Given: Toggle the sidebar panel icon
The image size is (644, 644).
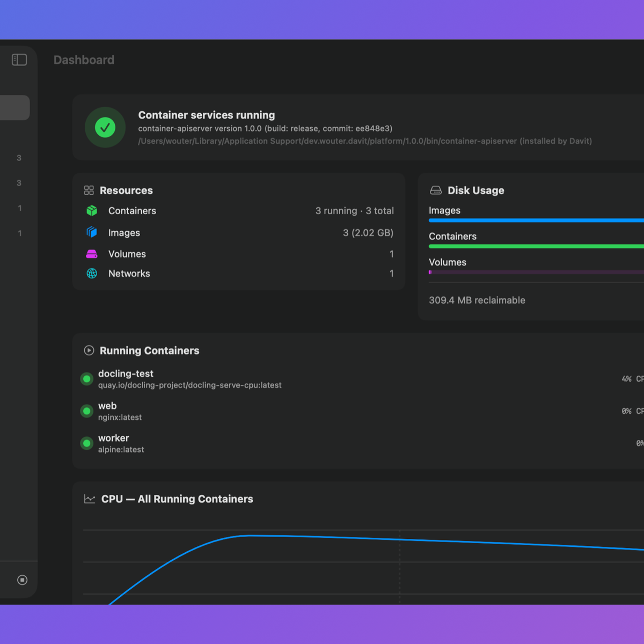Looking at the screenshot, I should coord(19,60).
